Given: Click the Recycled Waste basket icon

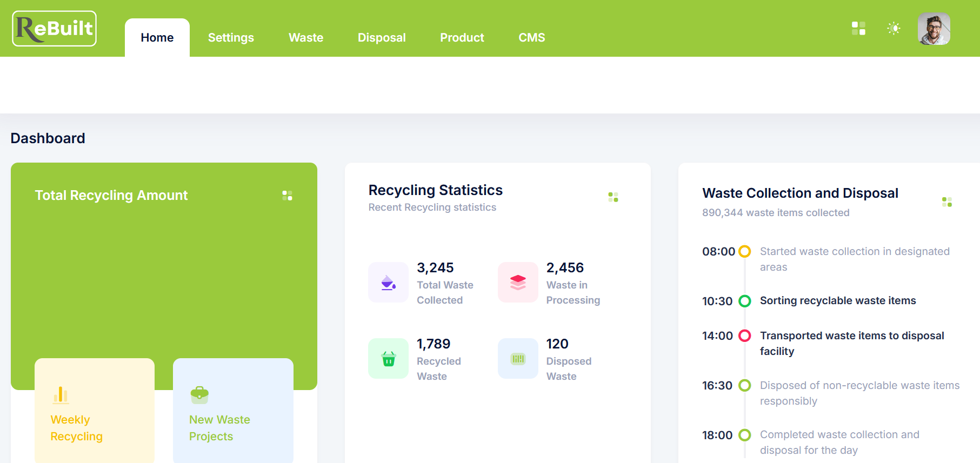Looking at the screenshot, I should [388, 358].
